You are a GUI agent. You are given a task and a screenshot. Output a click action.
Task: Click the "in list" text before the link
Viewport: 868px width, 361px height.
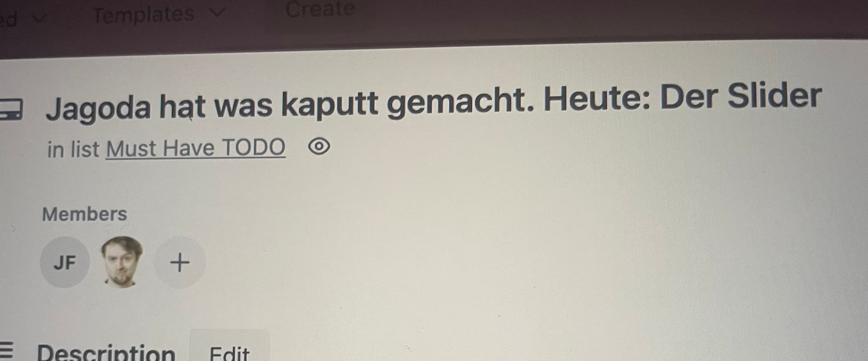(73, 149)
